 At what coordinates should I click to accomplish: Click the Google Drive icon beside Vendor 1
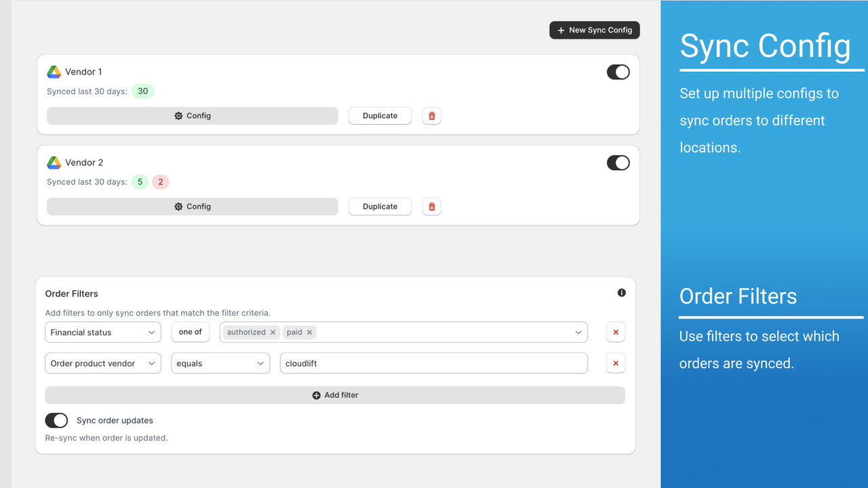(54, 72)
